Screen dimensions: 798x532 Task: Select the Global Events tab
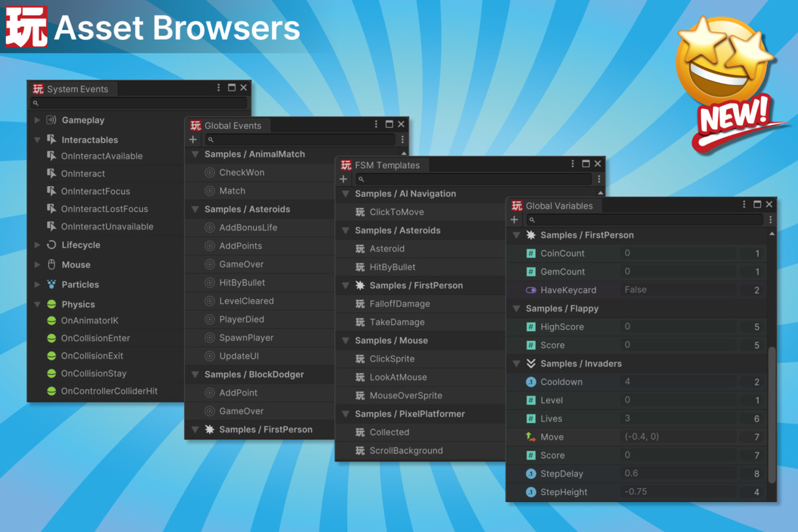tap(227, 125)
